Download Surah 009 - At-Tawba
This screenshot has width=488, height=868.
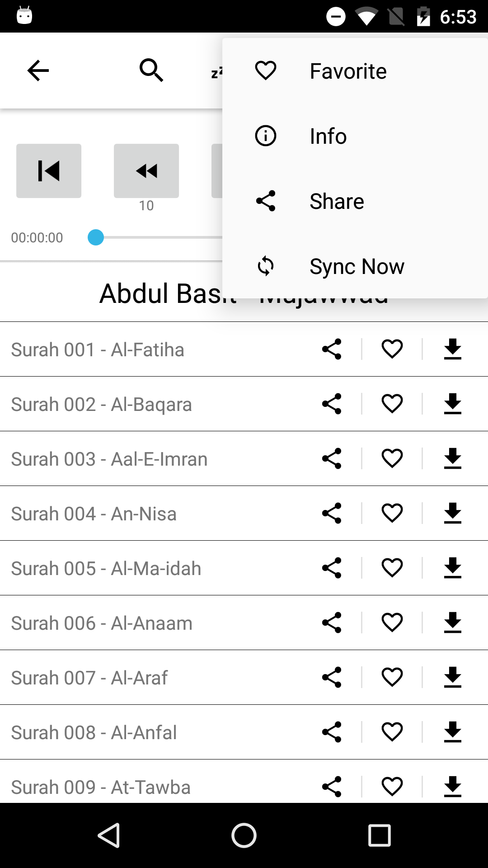click(453, 787)
